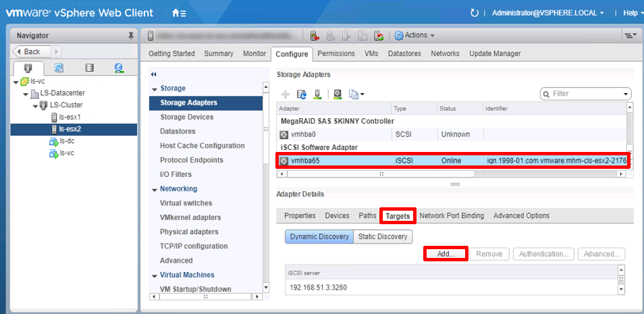Select the ls-esx1 host

70,117
